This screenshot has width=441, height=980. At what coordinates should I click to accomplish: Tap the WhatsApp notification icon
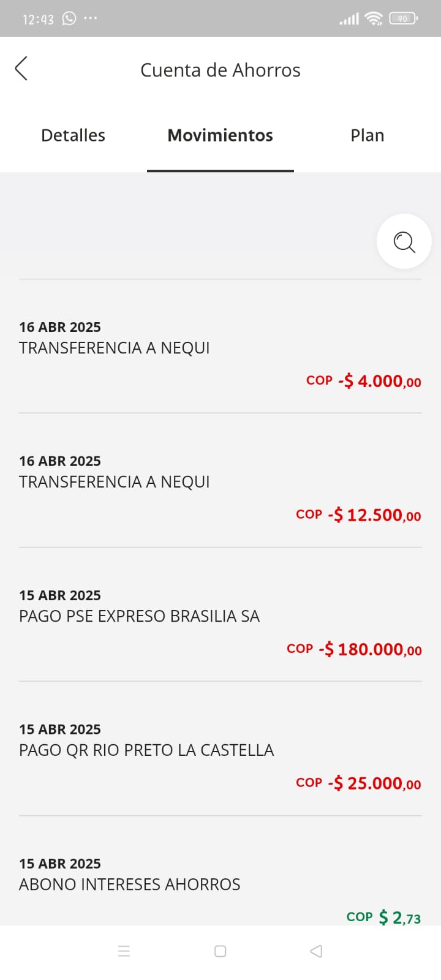pyautogui.click(x=69, y=18)
